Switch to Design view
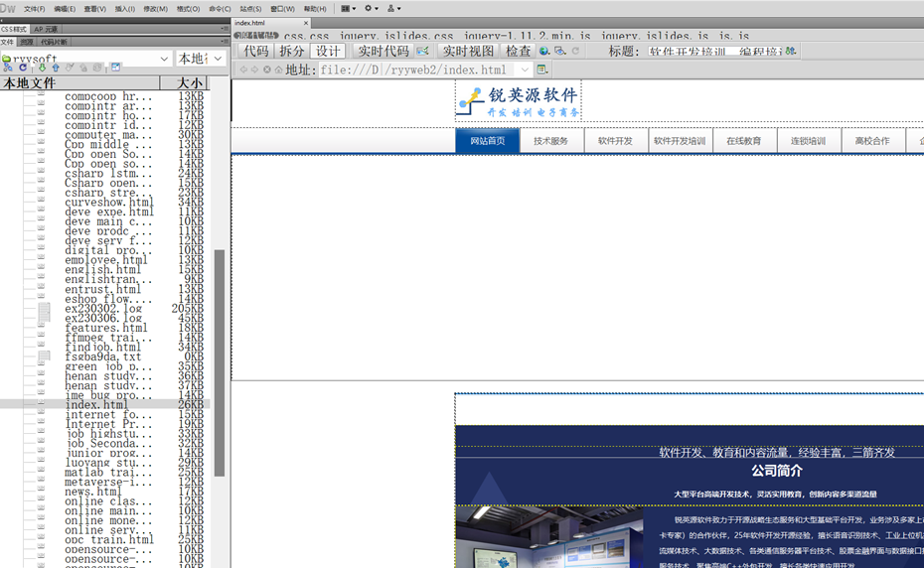 tap(328, 52)
